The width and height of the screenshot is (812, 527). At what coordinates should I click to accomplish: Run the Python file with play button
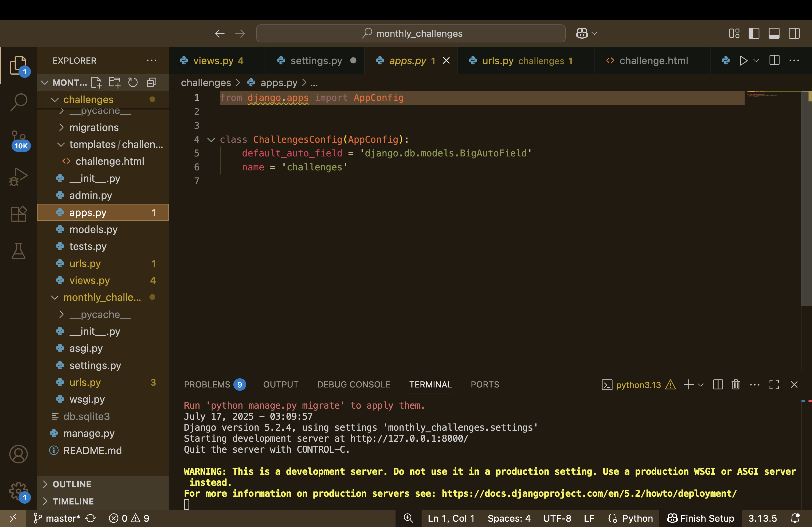(743, 61)
